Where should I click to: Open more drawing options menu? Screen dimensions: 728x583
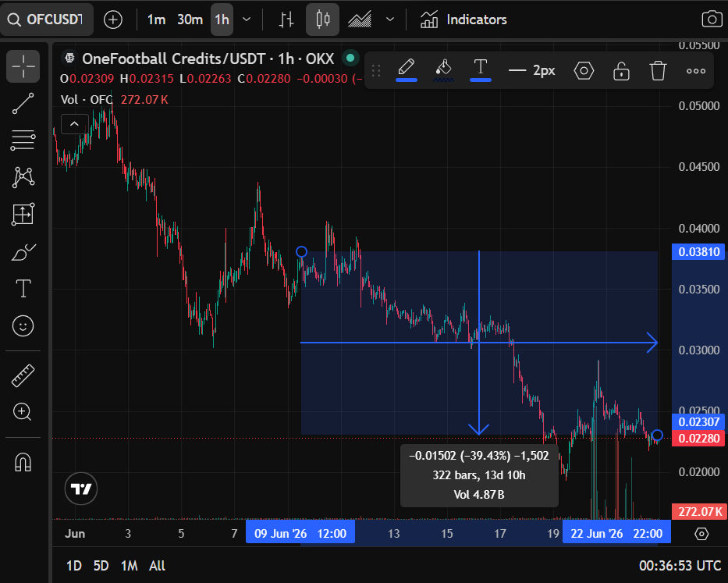[695, 70]
